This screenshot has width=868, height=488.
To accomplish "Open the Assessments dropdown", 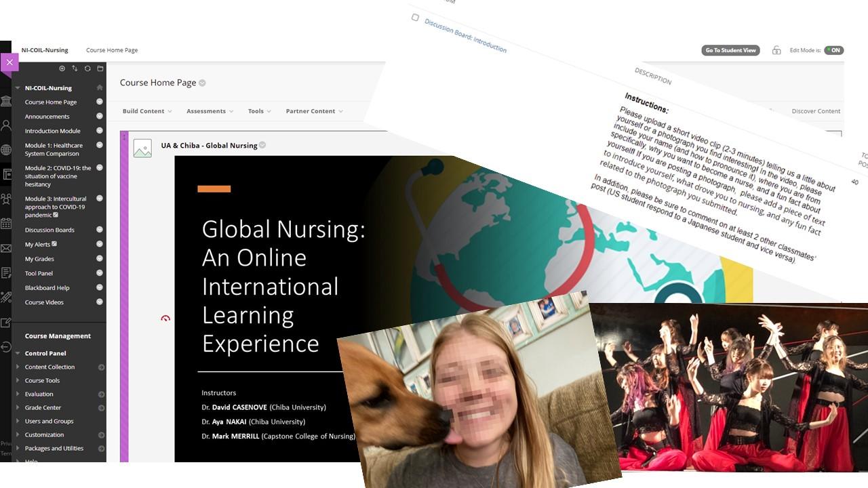I will pos(210,111).
